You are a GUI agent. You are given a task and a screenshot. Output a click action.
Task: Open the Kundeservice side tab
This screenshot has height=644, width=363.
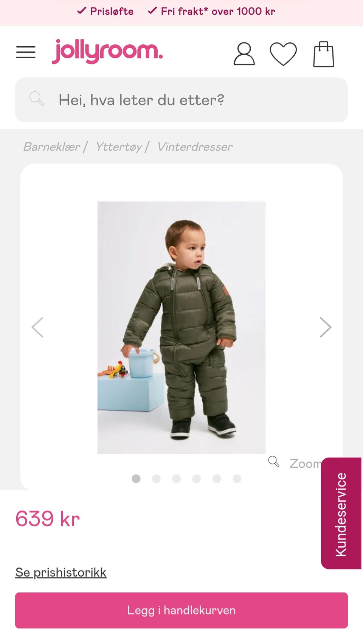tap(341, 513)
